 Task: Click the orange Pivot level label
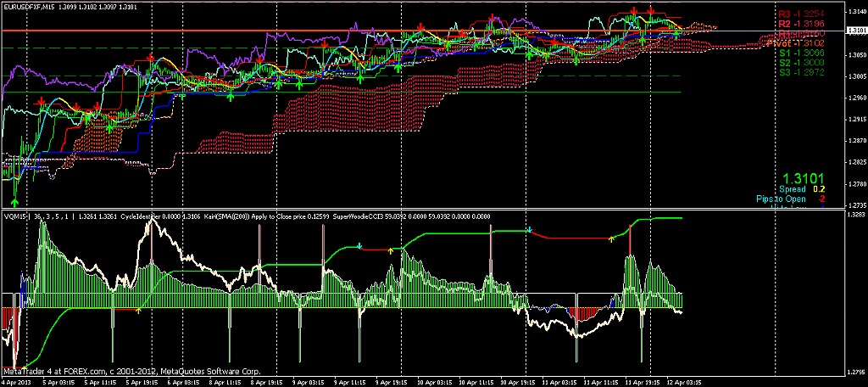(x=777, y=42)
